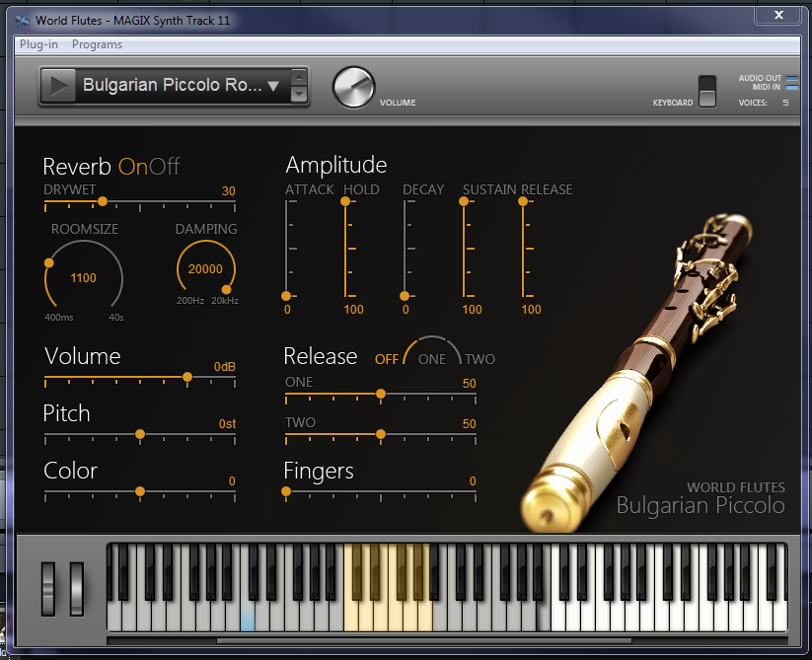Click the Attack slider handle

click(286, 296)
